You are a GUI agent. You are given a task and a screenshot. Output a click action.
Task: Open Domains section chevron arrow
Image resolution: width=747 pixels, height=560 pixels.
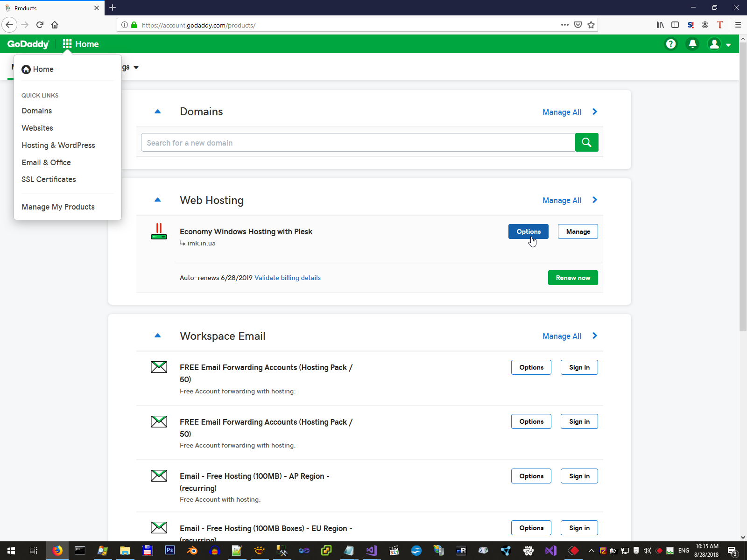point(595,112)
